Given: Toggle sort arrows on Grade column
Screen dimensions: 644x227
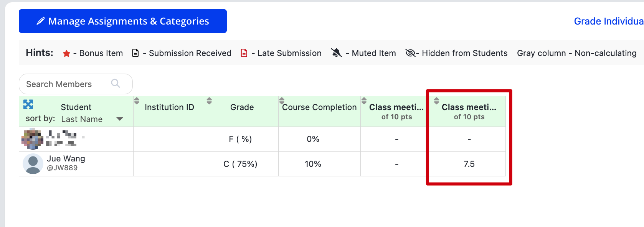Looking at the screenshot, I should (x=209, y=101).
